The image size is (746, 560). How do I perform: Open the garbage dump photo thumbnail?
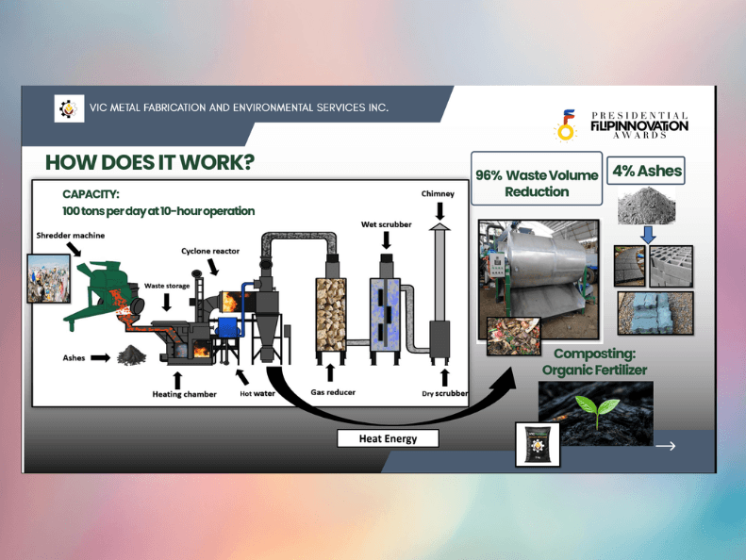48,279
